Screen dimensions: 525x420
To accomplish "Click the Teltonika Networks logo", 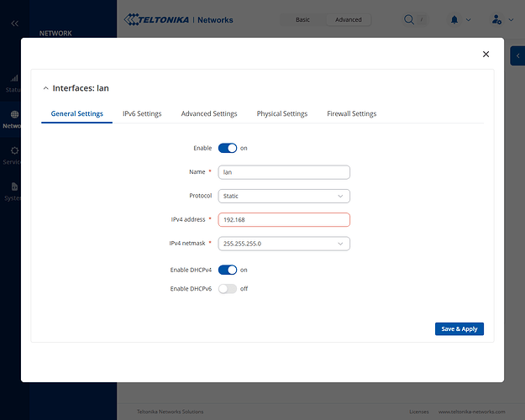I will click(178, 20).
